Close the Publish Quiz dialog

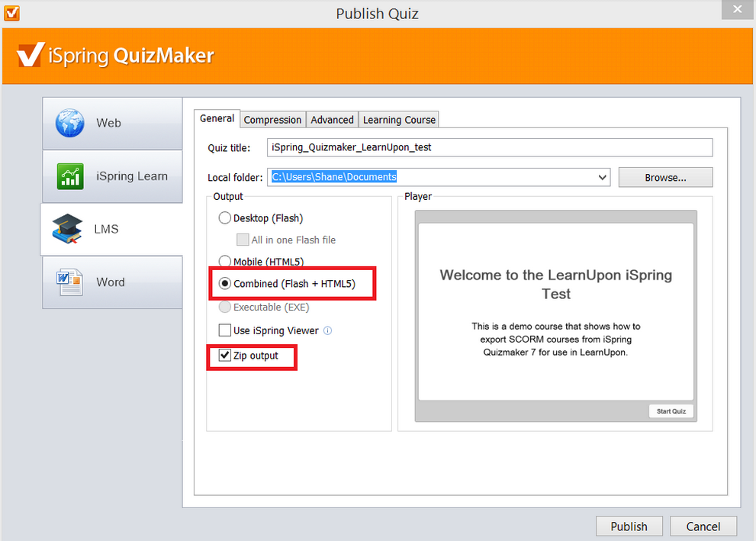(737, 10)
